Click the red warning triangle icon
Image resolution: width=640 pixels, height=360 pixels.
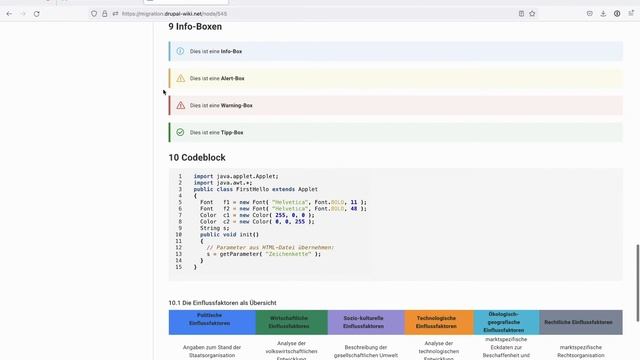coord(180,105)
